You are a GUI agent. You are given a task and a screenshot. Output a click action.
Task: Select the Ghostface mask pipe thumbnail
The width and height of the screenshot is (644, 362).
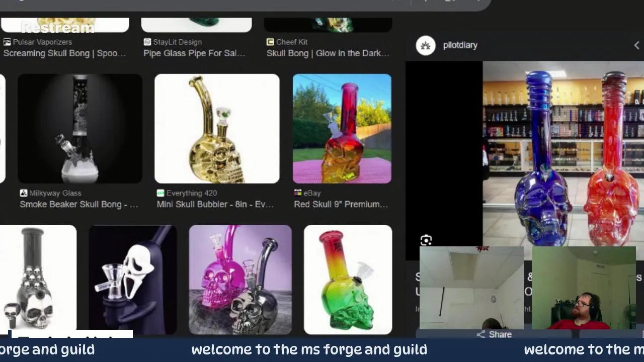[x=133, y=280]
